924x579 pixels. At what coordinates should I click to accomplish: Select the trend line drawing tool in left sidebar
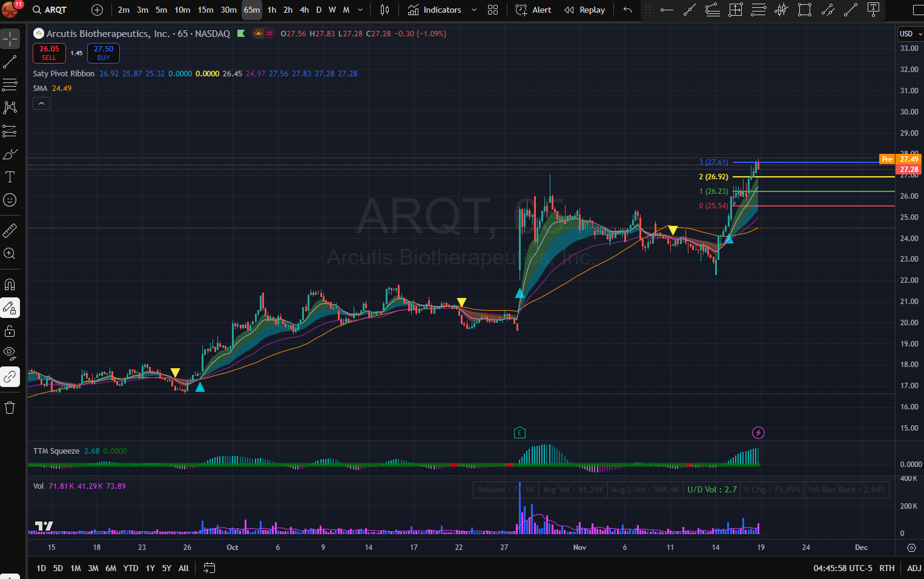click(10, 62)
